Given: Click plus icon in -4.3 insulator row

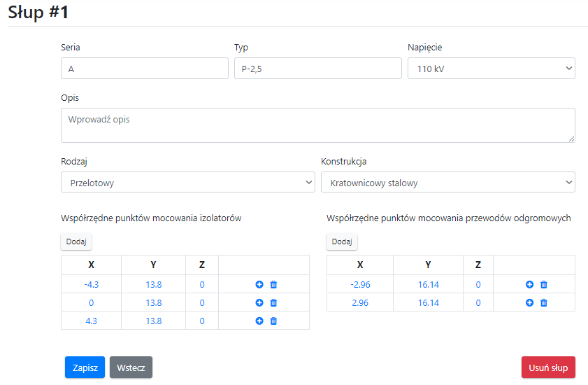Looking at the screenshot, I should point(259,284).
